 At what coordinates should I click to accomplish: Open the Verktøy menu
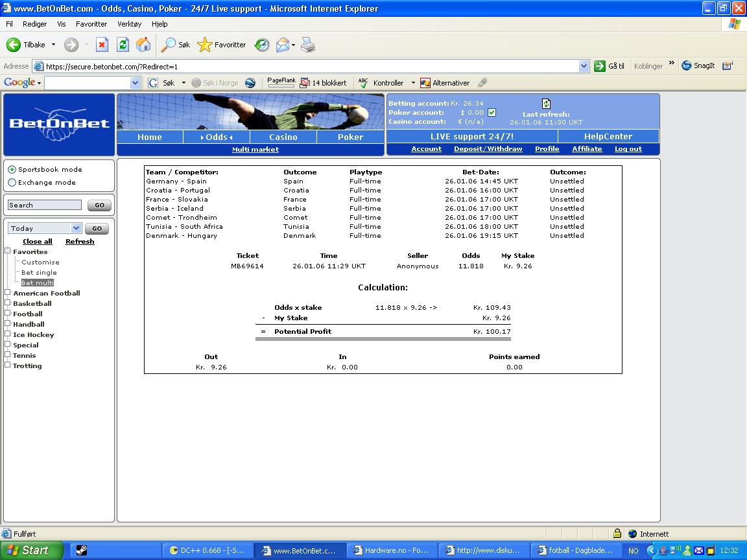[130, 24]
